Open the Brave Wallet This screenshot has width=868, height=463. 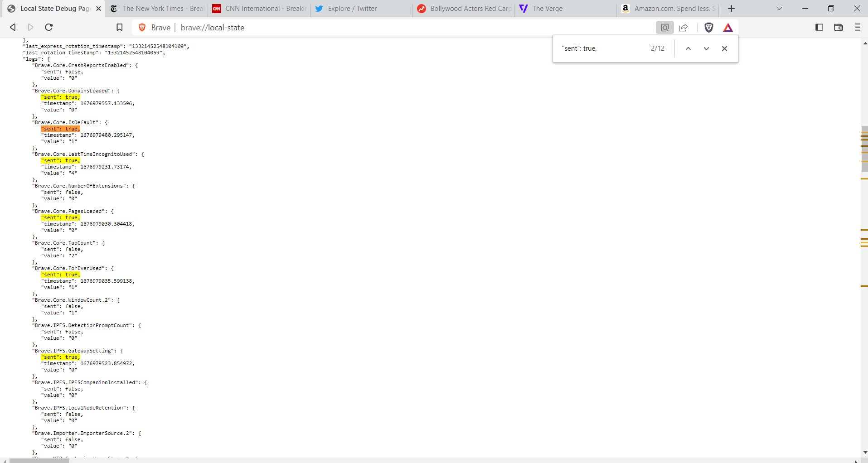point(838,27)
